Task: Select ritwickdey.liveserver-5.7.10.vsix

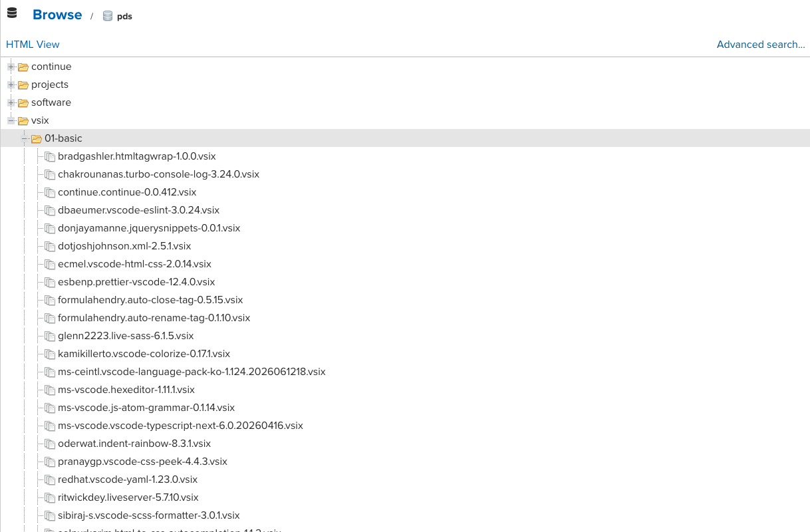Action: [128, 497]
